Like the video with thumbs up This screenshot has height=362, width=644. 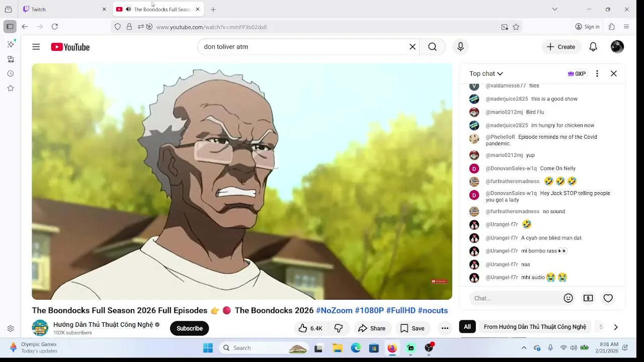310,328
